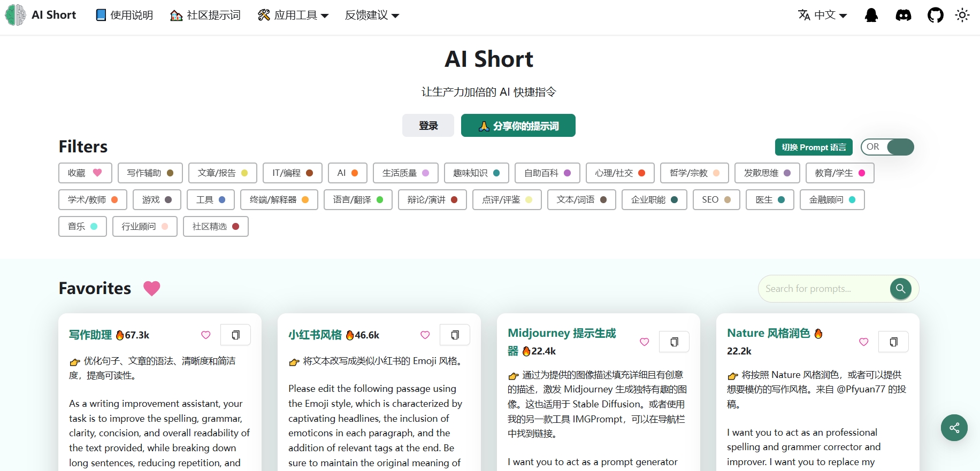Select the 医生 filter tag
This screenshot has height=471, width=980.
(x=770, y=199)
